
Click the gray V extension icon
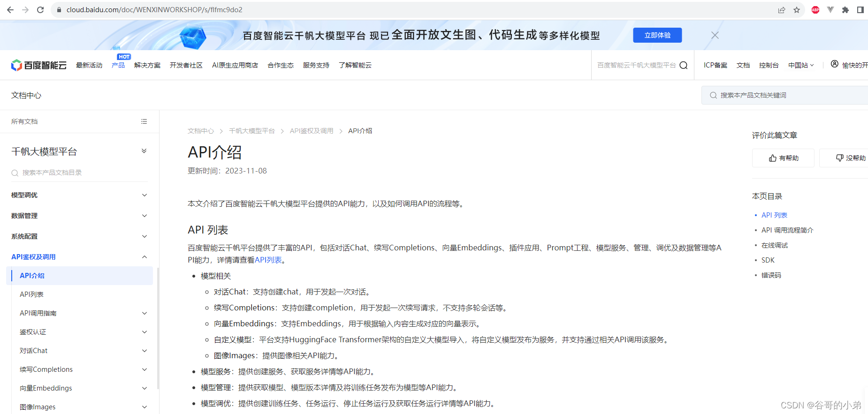830,10
